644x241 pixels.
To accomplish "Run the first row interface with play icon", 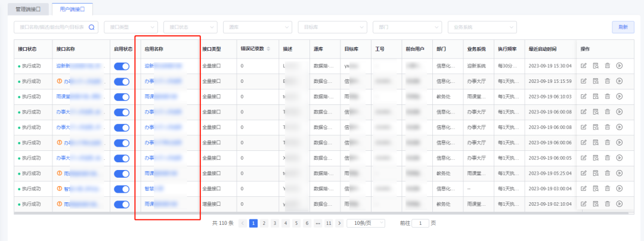I will pyautogui.click(x=620, y=65).
